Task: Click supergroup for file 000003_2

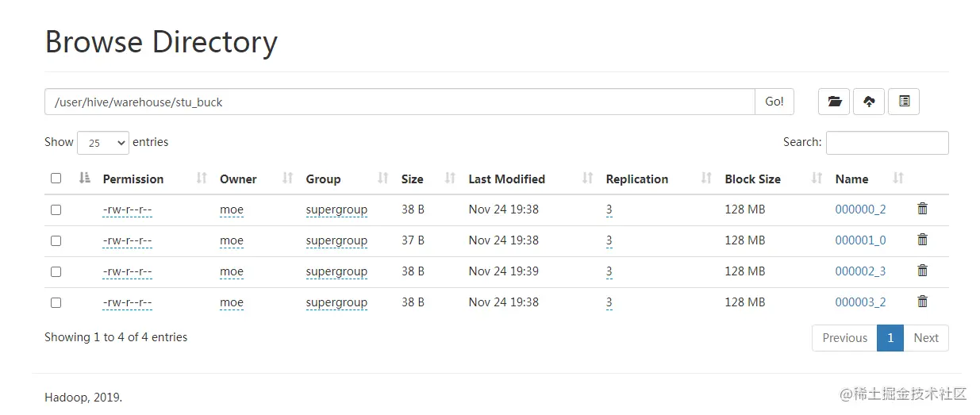Action: [x=336, y=303]
